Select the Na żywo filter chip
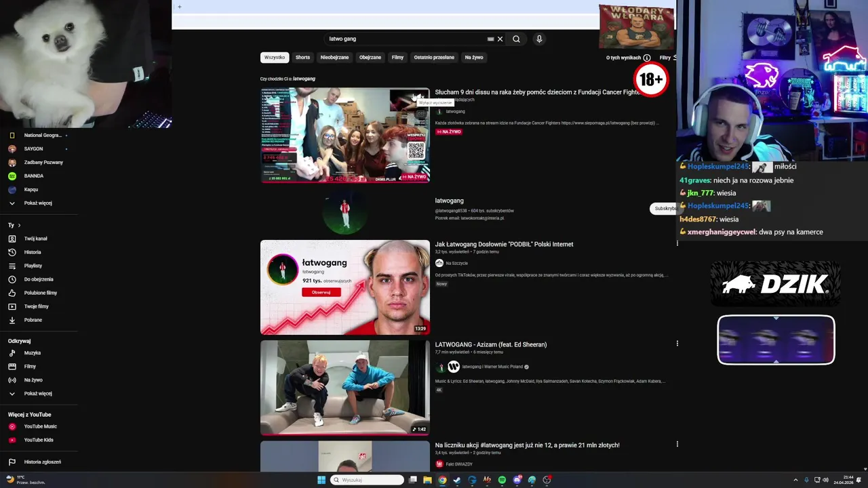Screen dimensions: 868x488 [x=474, y=58]
